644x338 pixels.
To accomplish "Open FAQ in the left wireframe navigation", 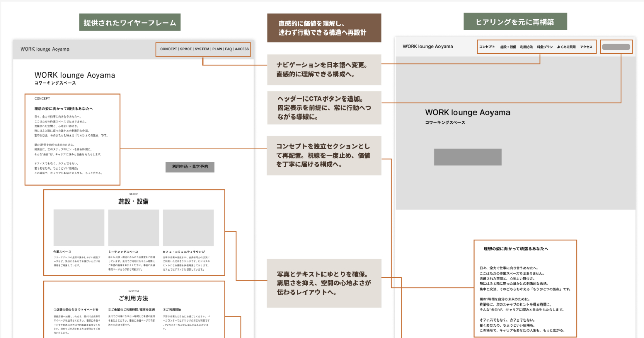I will click(x=228, y=49).
